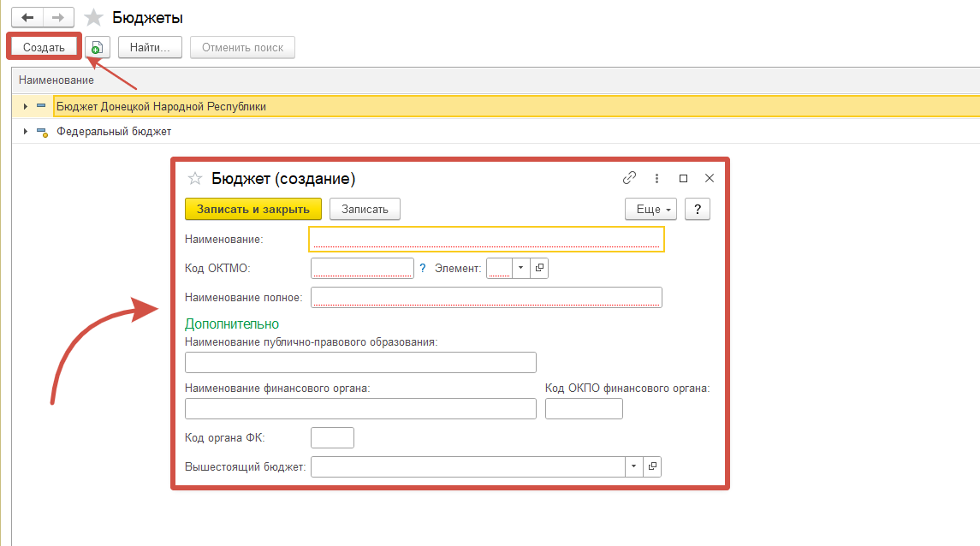The height and width of the screenshot is (546, 980).
Task: Maximize the Бюджет (создание) dialog
Action: point(683,179)
